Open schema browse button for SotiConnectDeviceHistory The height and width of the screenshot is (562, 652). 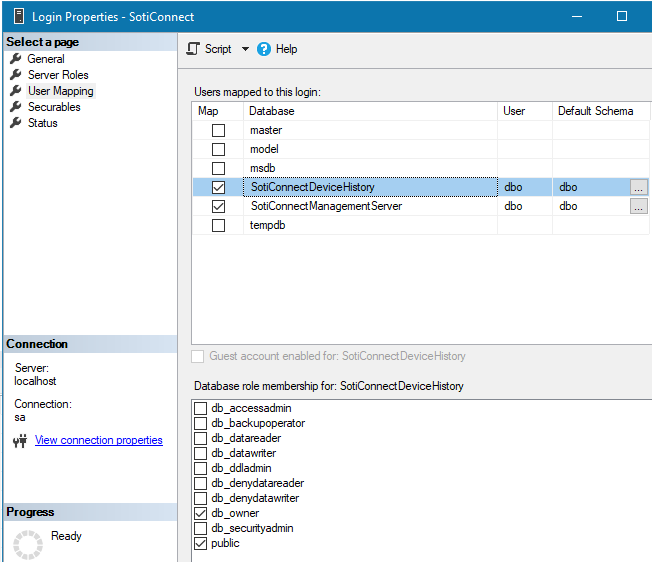639,187
